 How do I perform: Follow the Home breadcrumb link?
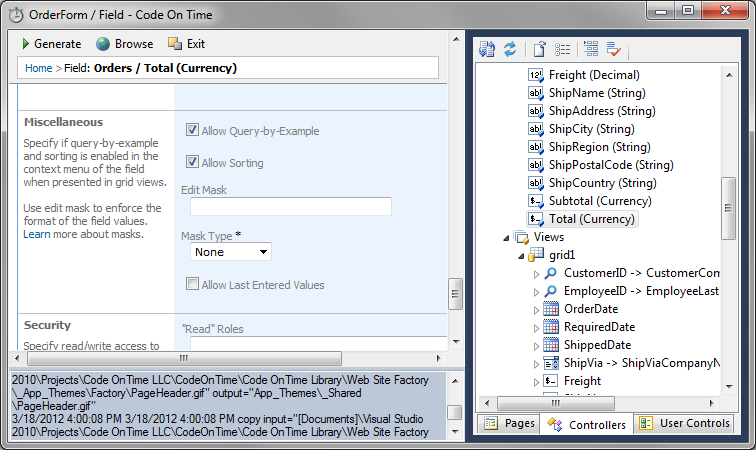pos(39,68)
